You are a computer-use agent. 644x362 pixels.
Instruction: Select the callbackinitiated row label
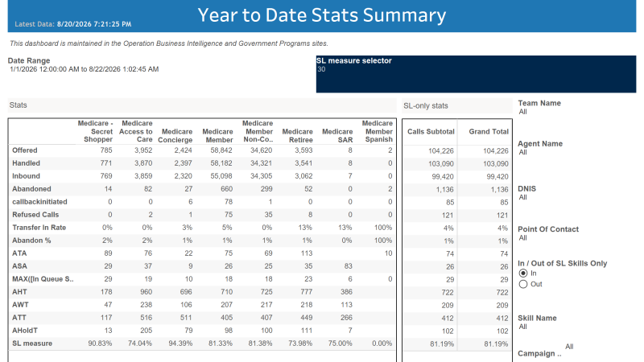[39, 202]
